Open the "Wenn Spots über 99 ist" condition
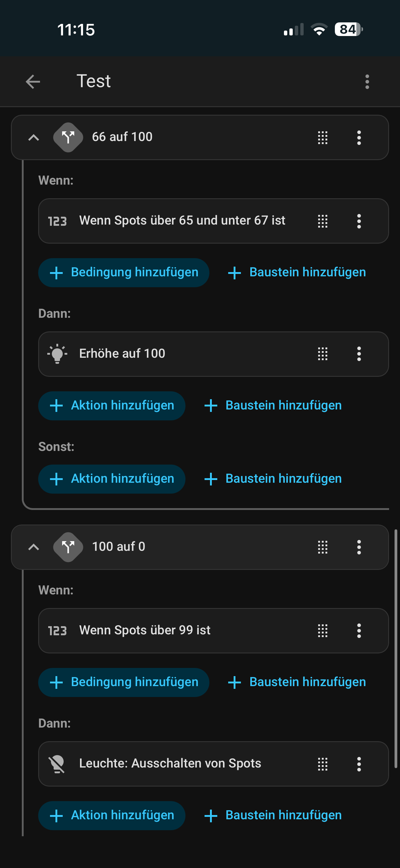 click(x=145, y=630)
